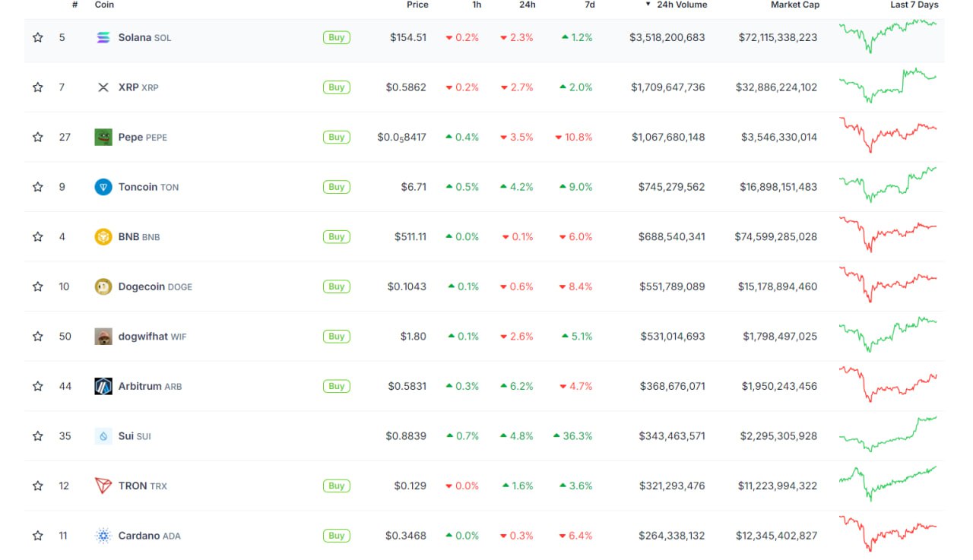The height and width of the screenshot is (560, 973).
Task: Star Toncoin to add to watchlist
Action: click(38, 187)
